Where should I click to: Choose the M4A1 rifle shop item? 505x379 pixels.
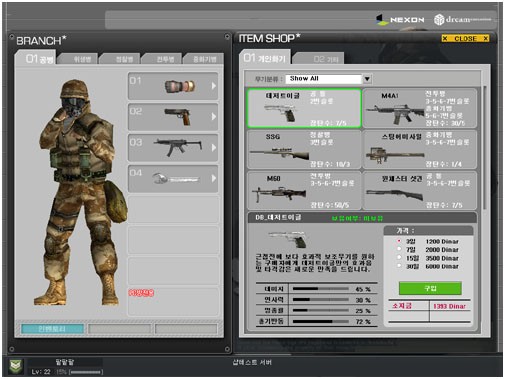click(x=420, y=108)
